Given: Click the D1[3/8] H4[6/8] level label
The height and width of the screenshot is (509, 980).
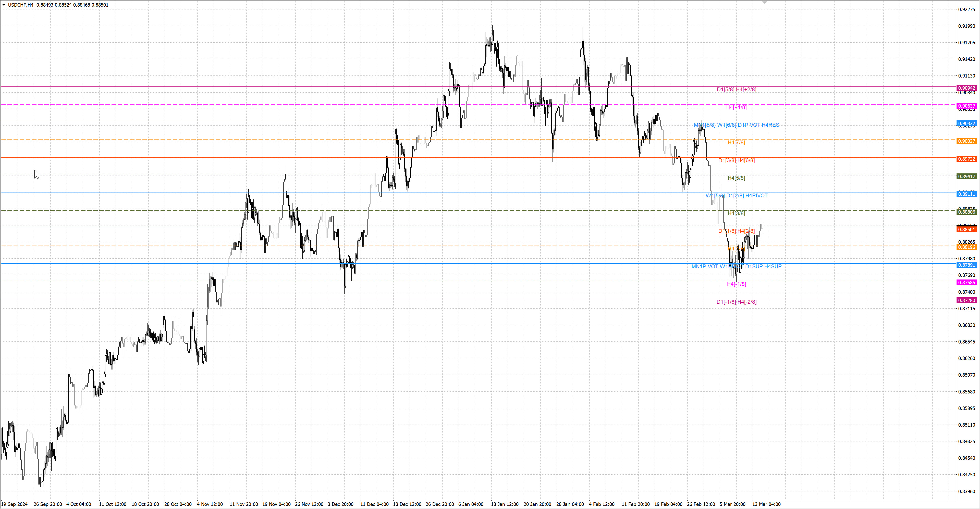Looking at the screenshot, I should [x=736, y=160].
